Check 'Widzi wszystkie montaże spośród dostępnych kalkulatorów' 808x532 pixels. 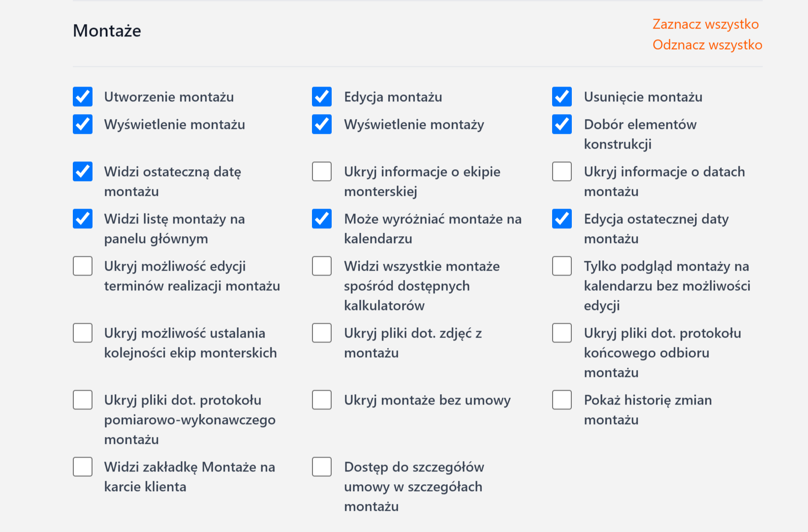(x=322, y=266)
